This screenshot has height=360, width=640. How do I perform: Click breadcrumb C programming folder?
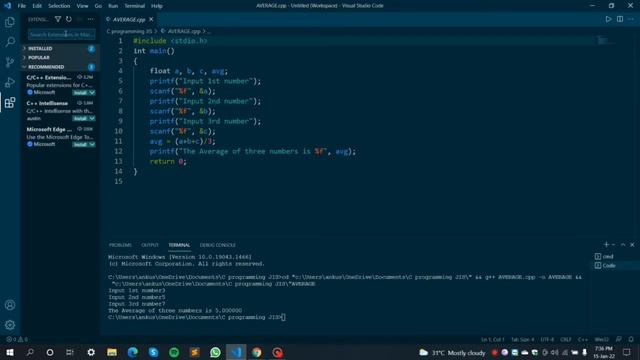pyautogui.click(x=129, y=31)
